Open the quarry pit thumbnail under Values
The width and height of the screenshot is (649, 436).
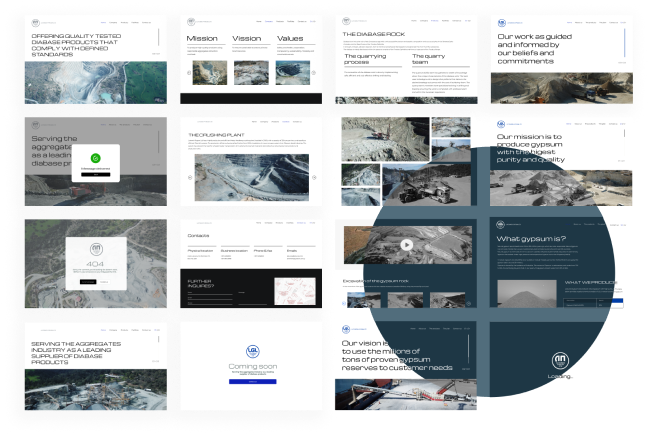[x=293, y=73]
